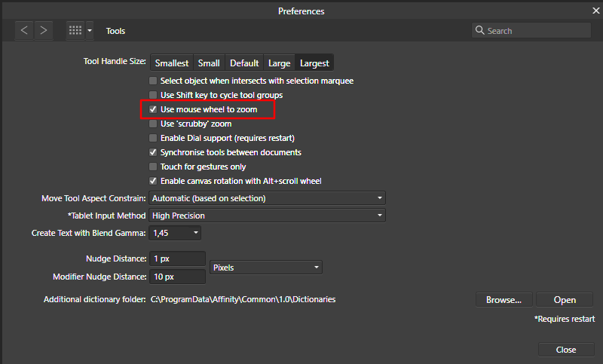Click the search magnifier icon

pos(479,30)
